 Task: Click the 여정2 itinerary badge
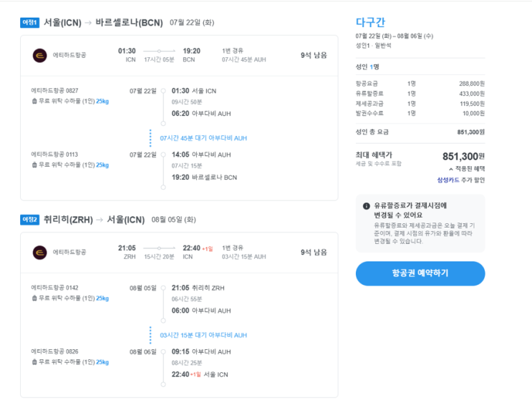(x=29, y=220)
